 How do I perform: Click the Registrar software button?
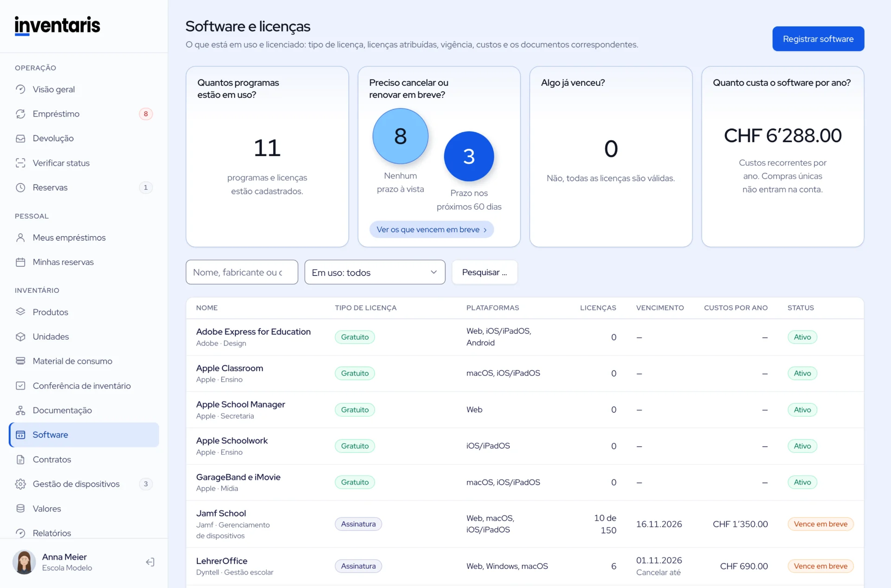(x=818, y=39)
